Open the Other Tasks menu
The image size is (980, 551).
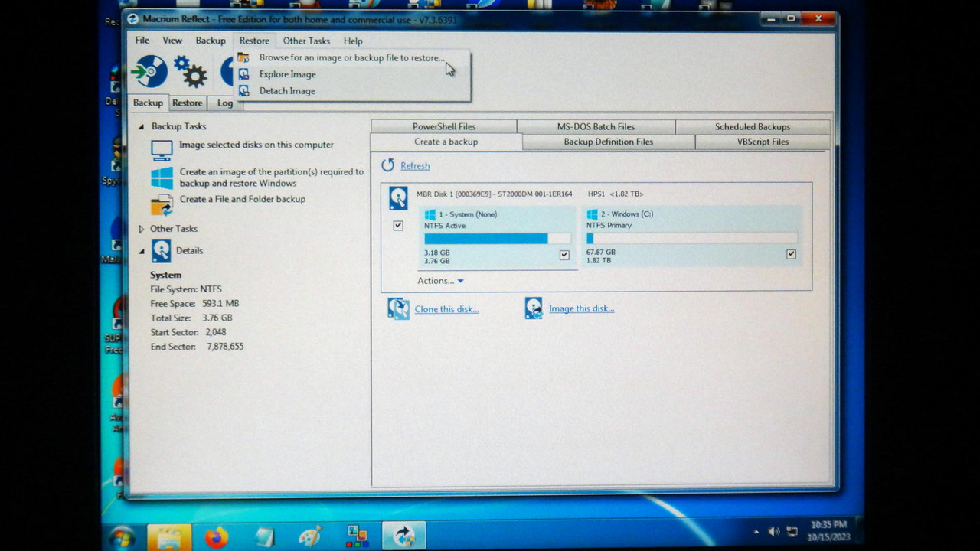pos(306,41)
